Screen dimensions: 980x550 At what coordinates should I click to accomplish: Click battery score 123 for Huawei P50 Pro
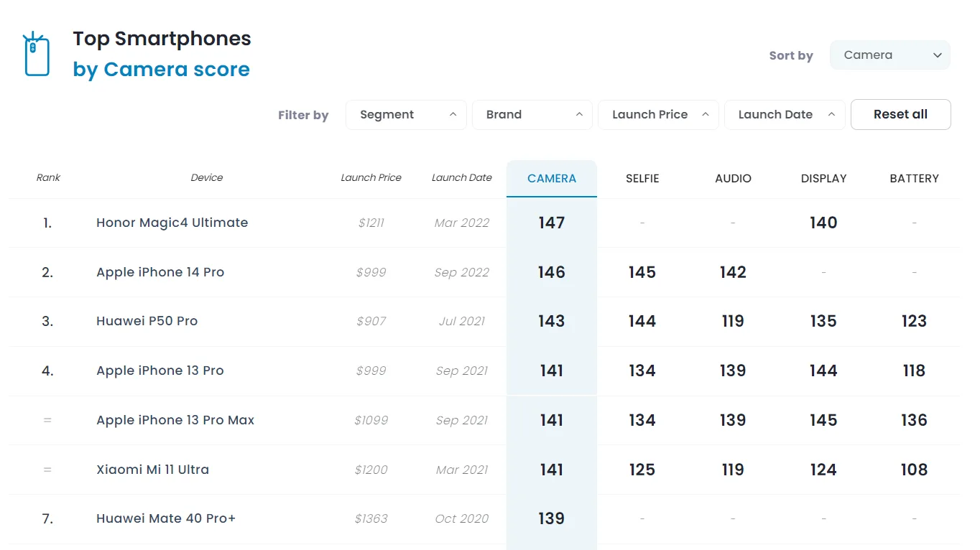(x=914, y=321)
